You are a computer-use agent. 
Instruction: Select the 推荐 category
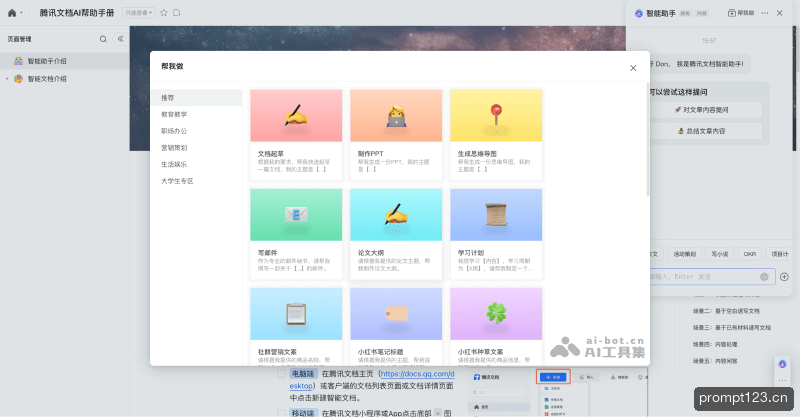click(x=196, y=97)
